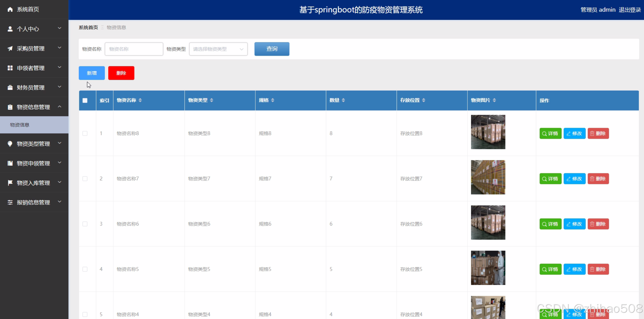Select the 物资信息 submenu item
The height and width of the screenshot is (319, 644).
click(20, 125)
